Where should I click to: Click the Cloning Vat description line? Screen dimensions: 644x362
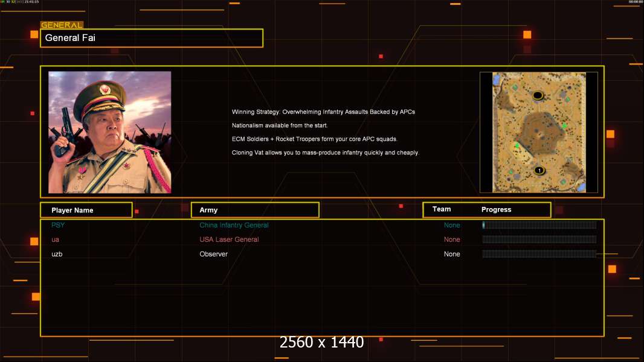coord(325,153)
